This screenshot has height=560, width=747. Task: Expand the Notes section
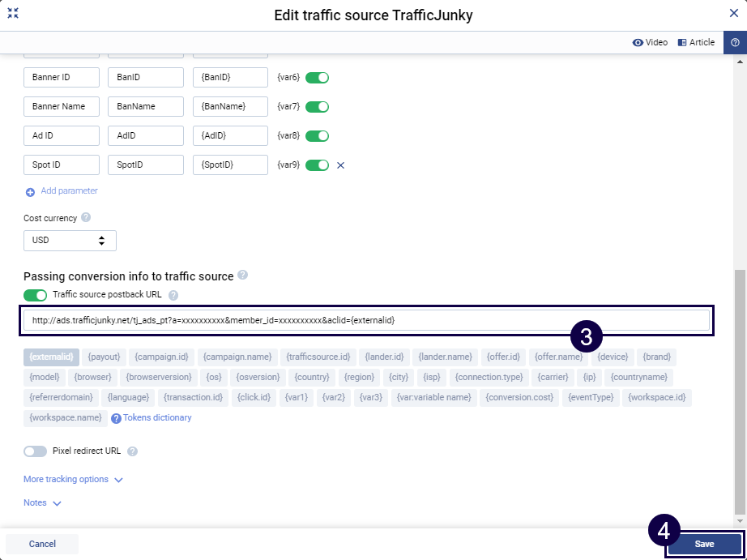point(42,503)
